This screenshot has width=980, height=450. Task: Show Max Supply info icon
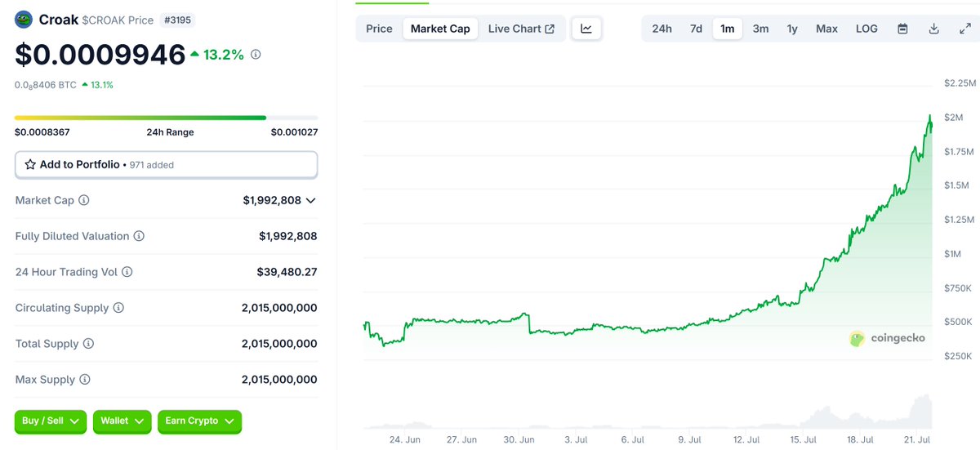[84, 380]
